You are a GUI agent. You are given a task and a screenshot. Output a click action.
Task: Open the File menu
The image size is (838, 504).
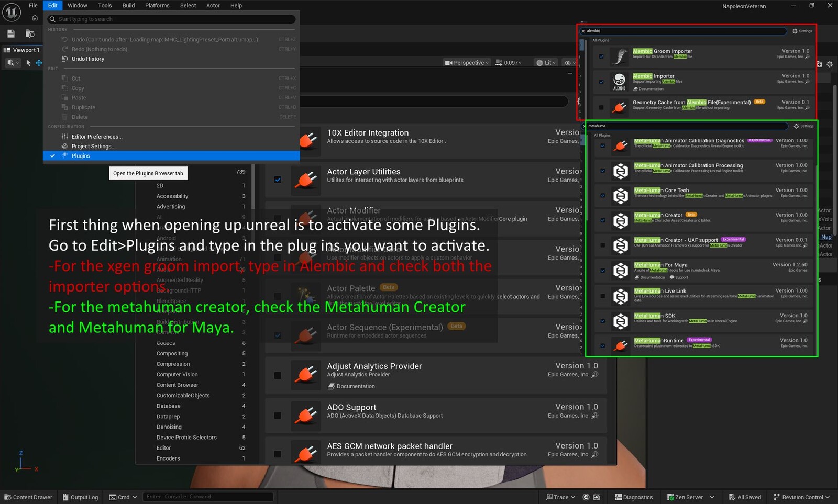[x=33, y=5]
